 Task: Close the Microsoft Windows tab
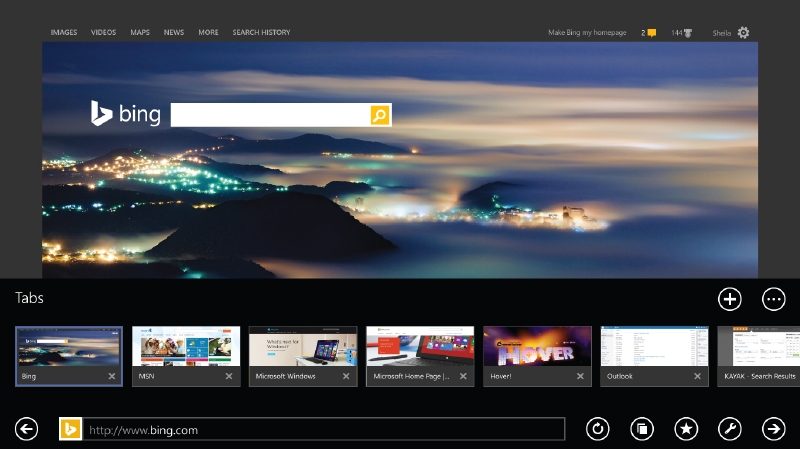(x=346, y=376)
